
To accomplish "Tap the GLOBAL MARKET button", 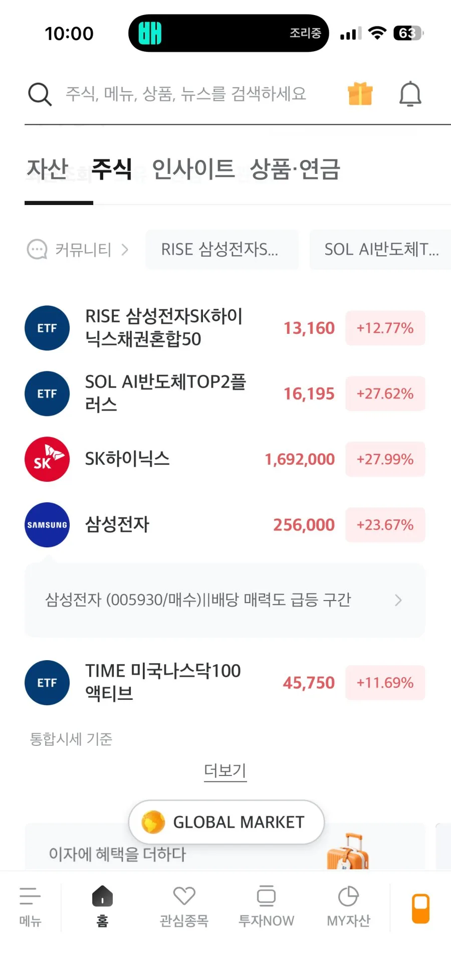I will pos(227,822).
